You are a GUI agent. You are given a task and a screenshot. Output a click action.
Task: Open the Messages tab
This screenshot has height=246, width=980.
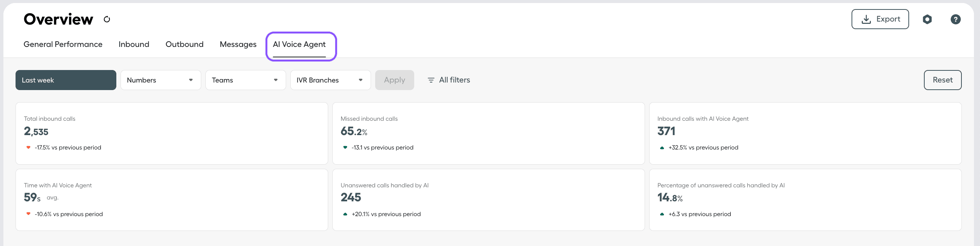click(238, 45)
